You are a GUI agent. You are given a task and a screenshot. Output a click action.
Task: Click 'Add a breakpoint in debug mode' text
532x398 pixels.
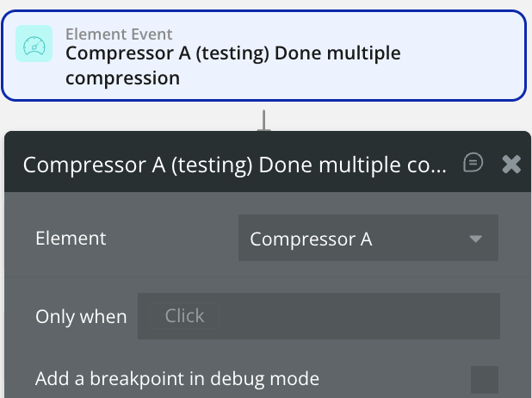tap(177, 378)
